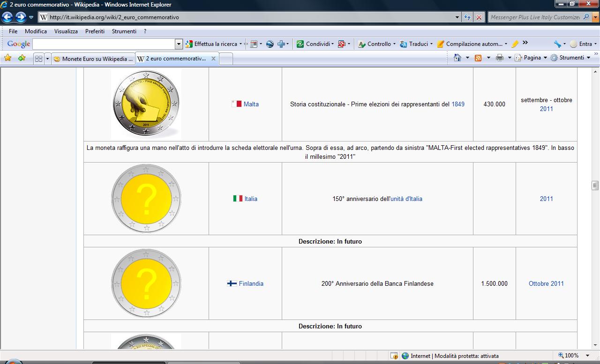The image size is (600, 364).
Task: Open Google toolbar wrench settings
Action: point(557,44)
